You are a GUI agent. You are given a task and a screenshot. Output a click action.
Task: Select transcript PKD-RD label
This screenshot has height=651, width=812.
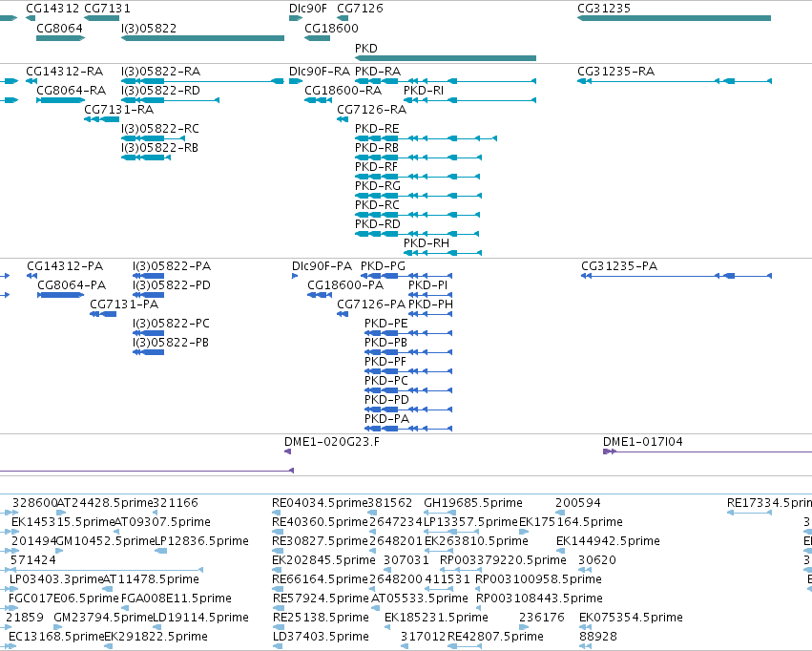click(378, 223)
